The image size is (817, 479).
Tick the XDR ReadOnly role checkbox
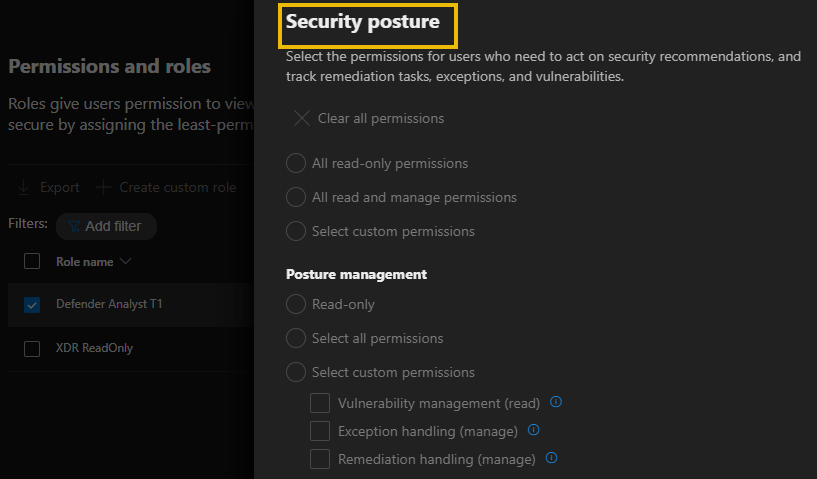(x=32, y=348)
